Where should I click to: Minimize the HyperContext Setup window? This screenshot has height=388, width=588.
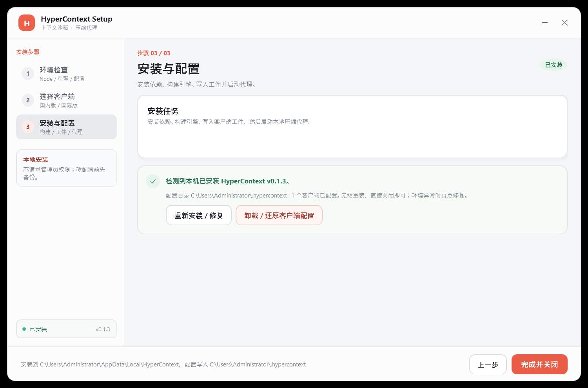pos(545,22)
